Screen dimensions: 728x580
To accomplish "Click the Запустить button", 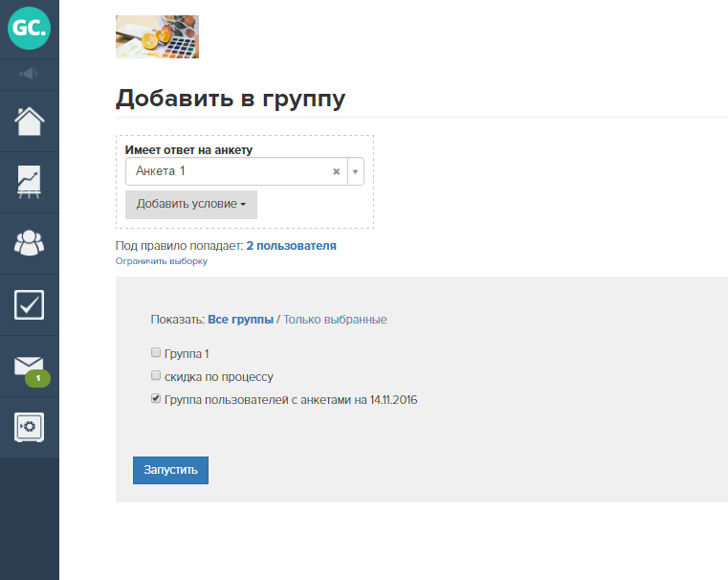I will (171, 470).
